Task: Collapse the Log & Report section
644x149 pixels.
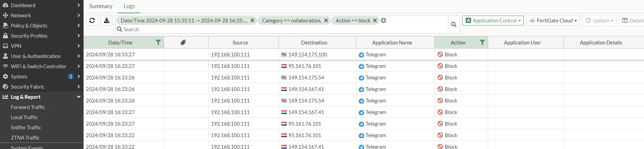Action: (x=79, y=97)
